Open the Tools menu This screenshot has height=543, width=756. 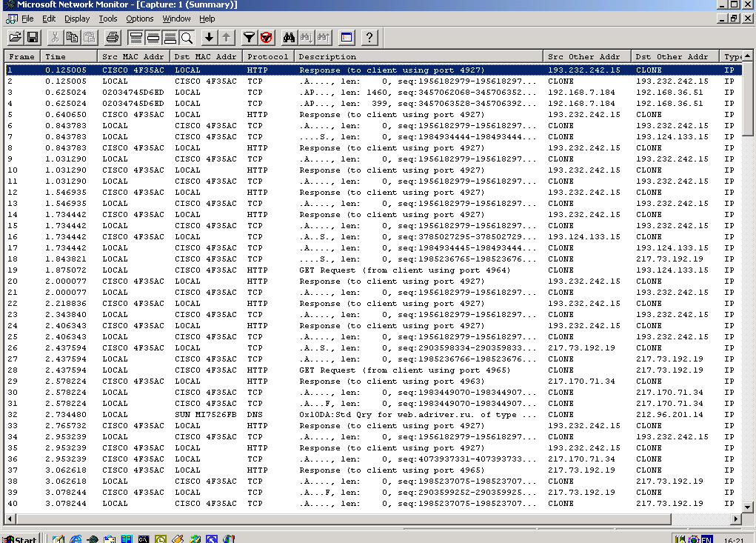[108, 19]
